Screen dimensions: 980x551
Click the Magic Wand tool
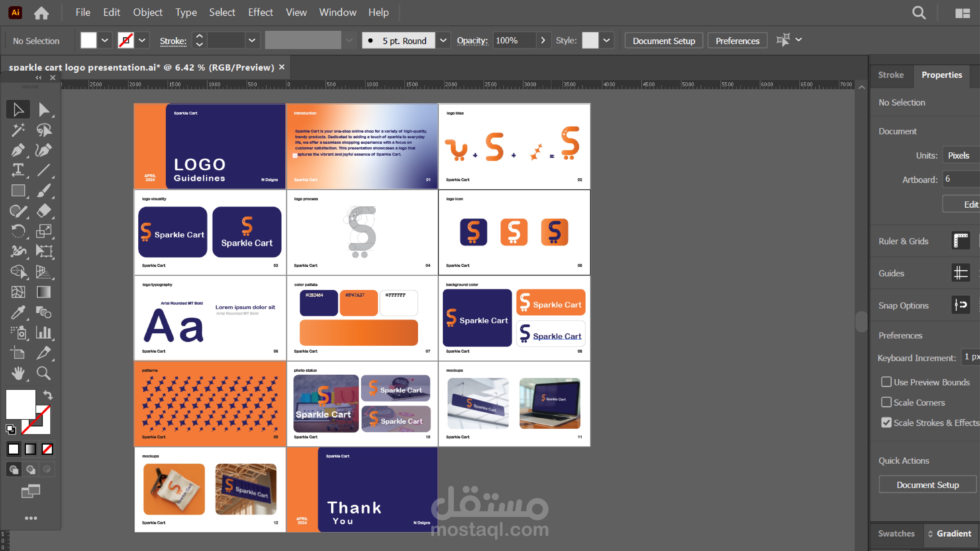tap(18, 130)
